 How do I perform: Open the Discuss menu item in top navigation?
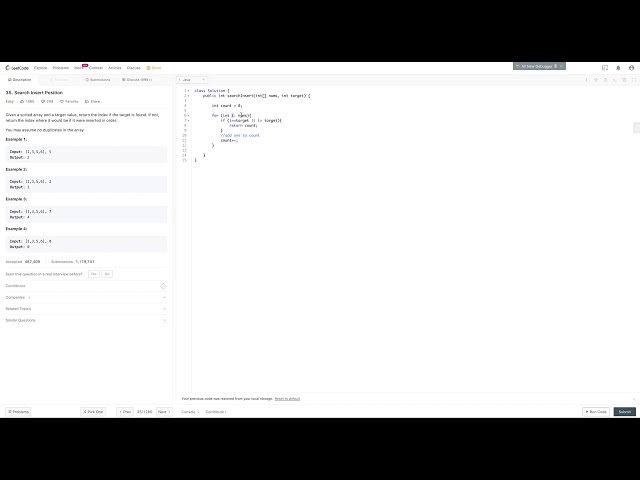click(x=133, y=68)
